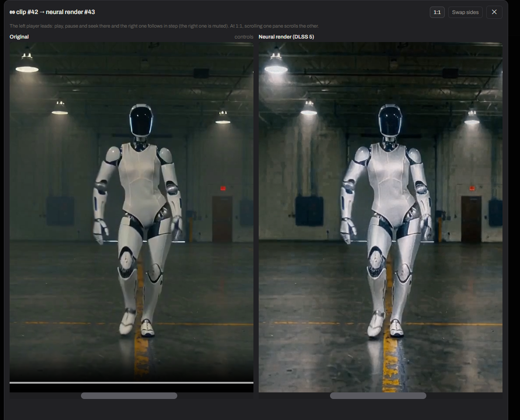Viewport: 520px width, 420px height.
Task: Close the comparison dialog with X
Action: [494, 12]
